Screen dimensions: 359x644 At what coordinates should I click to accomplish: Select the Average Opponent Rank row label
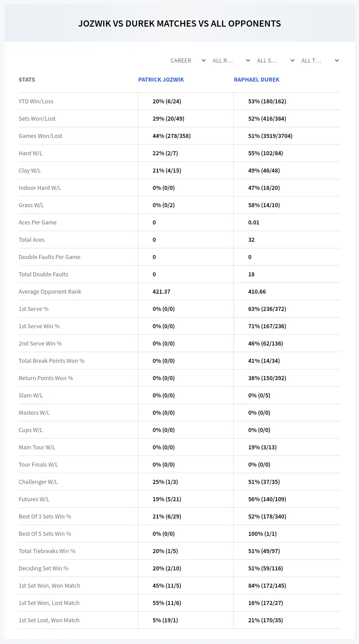coord(50,291)
